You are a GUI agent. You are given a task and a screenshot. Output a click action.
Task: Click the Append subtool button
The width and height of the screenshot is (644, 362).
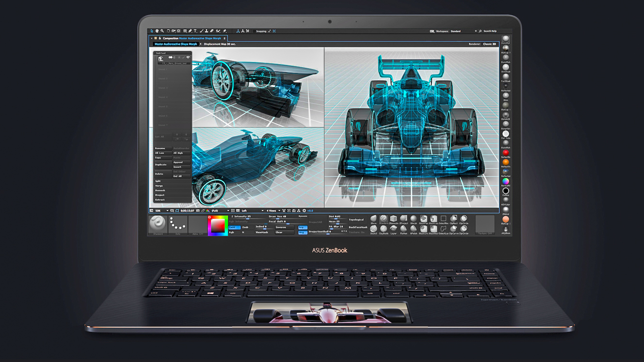181,162
